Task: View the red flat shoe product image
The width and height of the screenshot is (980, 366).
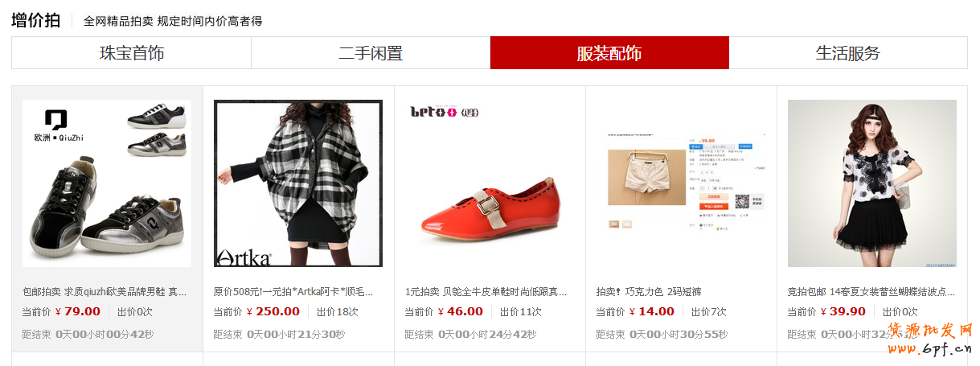Action: [490, 183]
